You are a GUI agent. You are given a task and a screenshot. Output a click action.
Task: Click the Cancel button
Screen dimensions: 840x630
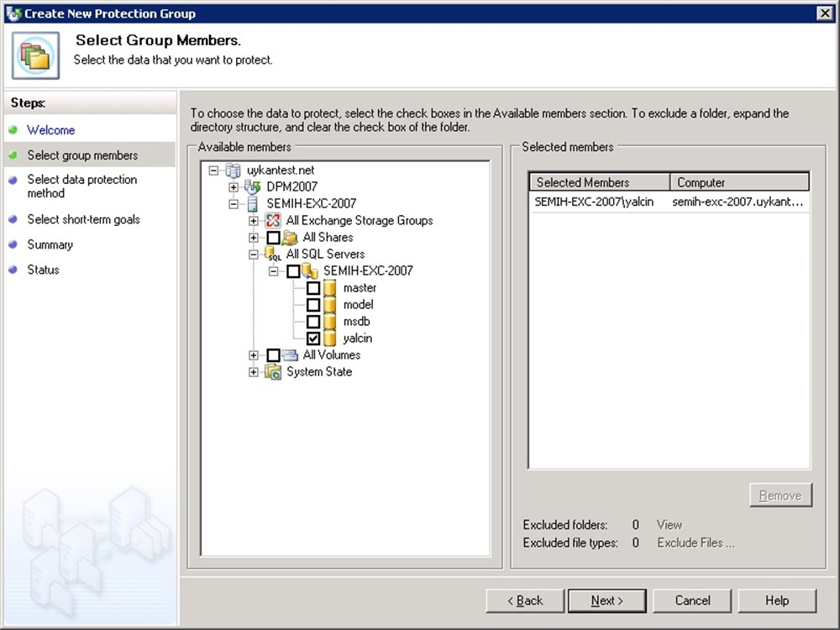coord(692,601)
